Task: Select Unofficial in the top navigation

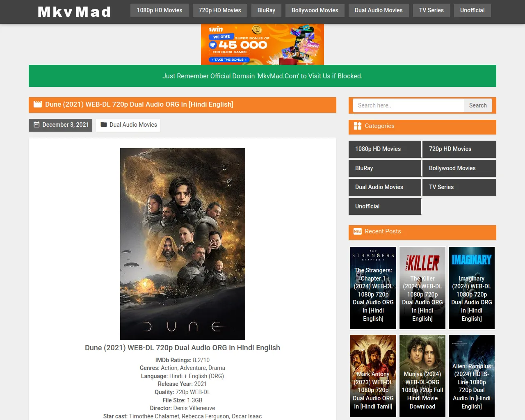Action: click(x=472, y=10)
